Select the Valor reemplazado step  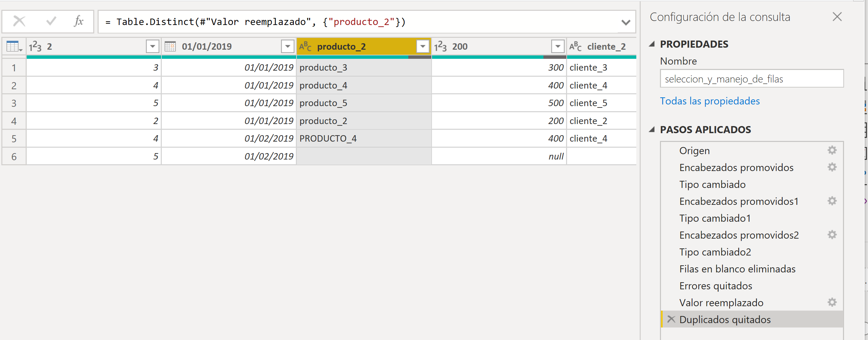(x=751, y=302)
